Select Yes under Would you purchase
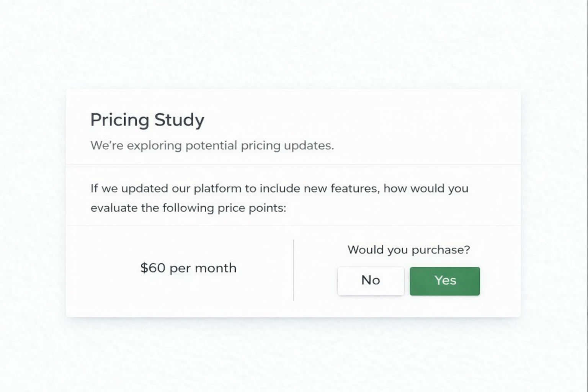 pos(444,281)
